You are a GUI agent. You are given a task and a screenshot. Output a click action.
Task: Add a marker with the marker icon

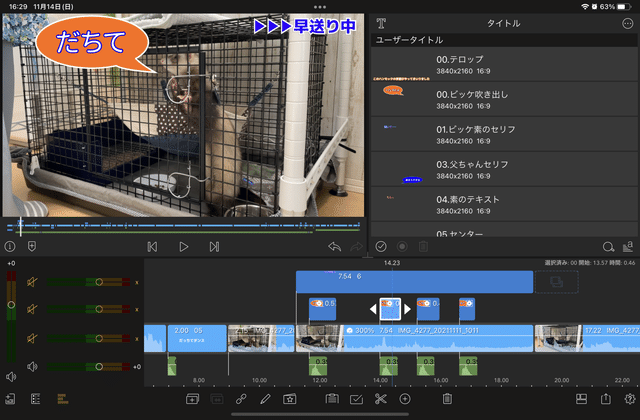pos(32,246)
